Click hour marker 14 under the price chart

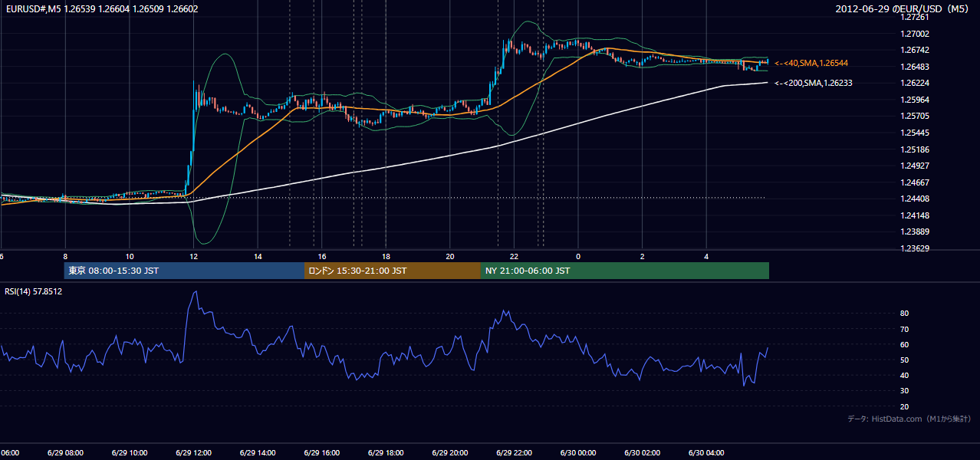pos(258,256)
